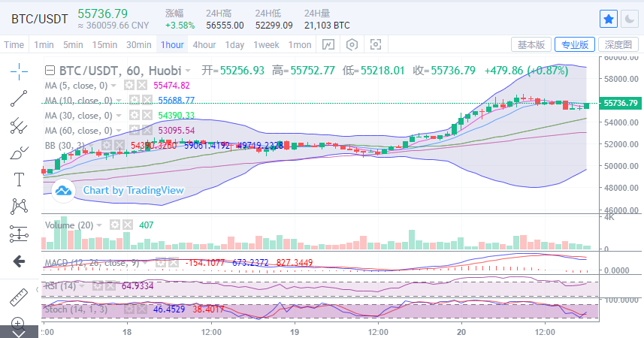Open Chart by TradingView link
Image resolution: width=644 pixels, height=338 pixels.
pos(134,190)
